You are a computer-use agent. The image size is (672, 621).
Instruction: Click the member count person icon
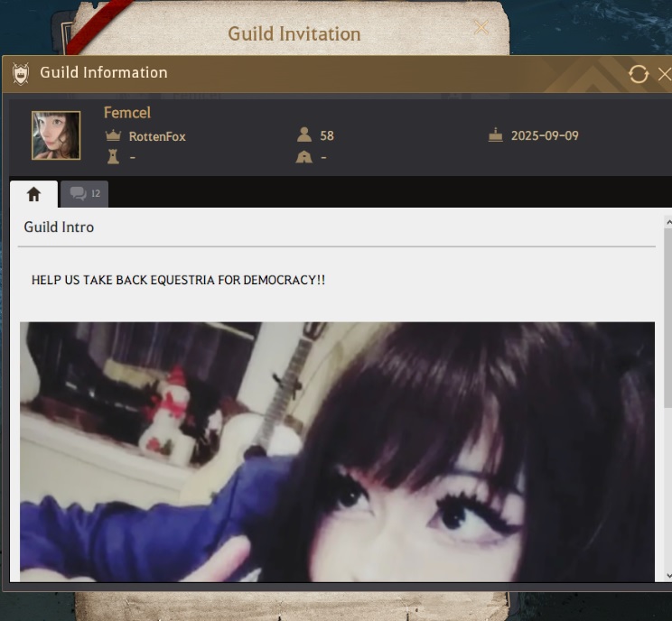[304, 134]
